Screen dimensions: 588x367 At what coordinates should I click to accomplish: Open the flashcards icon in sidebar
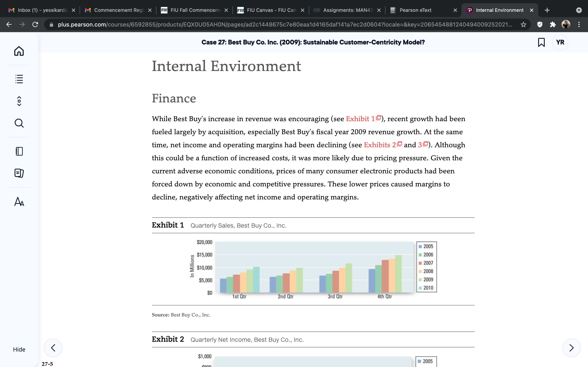pyautogui.click(x=19, y=173)
